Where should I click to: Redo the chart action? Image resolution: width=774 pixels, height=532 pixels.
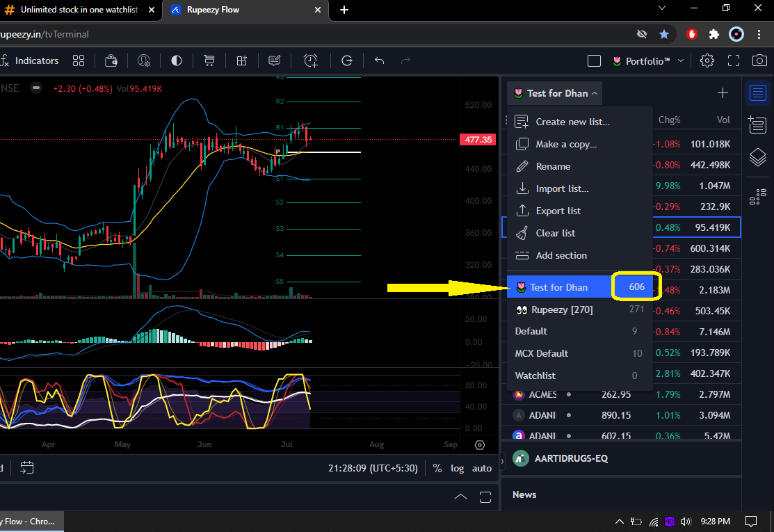coord(405,61)
